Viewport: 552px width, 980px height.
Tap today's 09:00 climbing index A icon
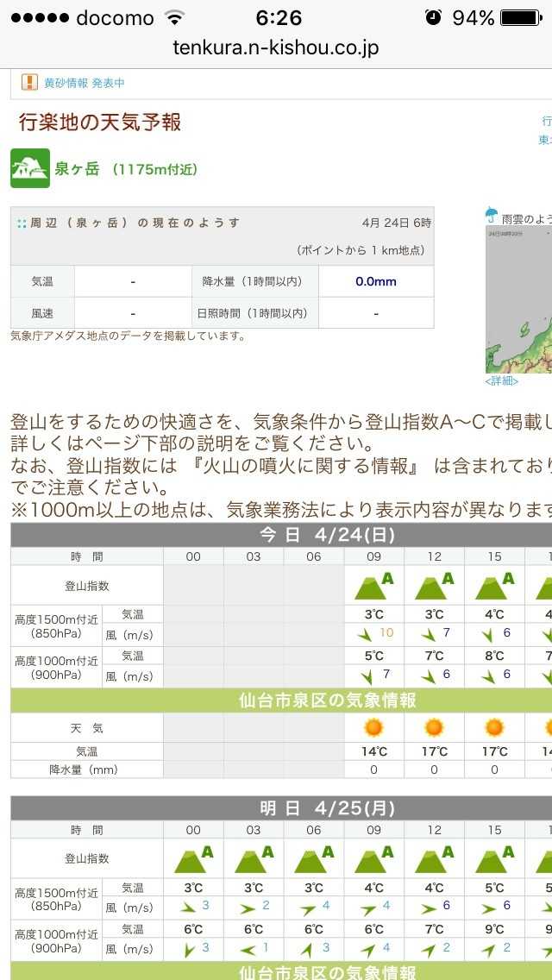click(373, 586)
